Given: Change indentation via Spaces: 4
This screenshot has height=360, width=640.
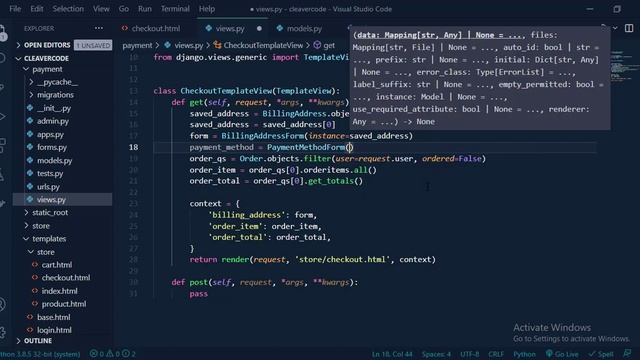Looking at the screenshot, I should click(436, 354).
